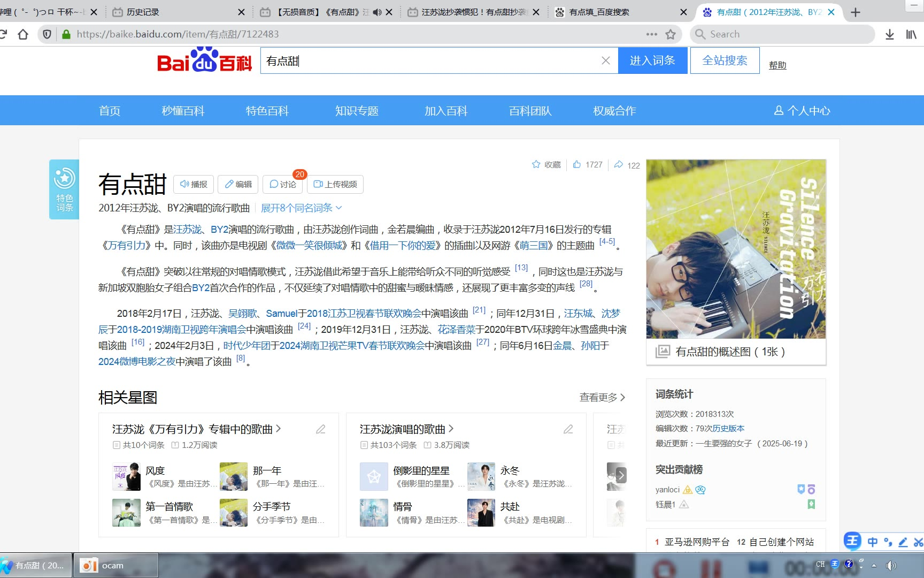Share the entry with the 122 icon

(x=618, y=164)
